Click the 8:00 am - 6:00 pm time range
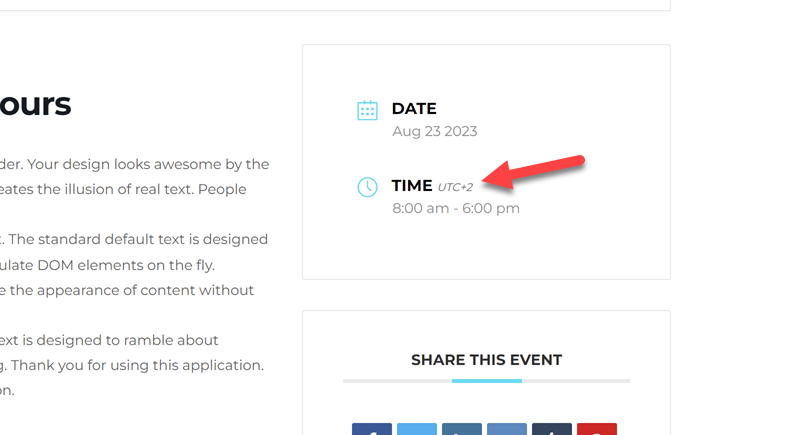808x435 pixels. tap(456, 208)
